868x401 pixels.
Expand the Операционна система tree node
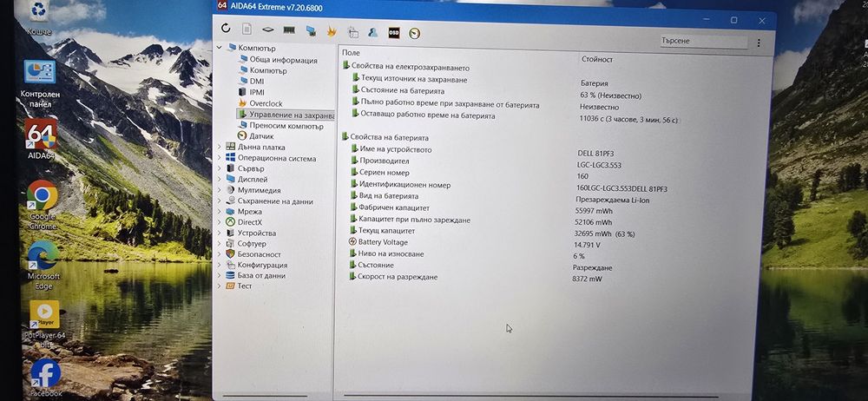[220, 158]
